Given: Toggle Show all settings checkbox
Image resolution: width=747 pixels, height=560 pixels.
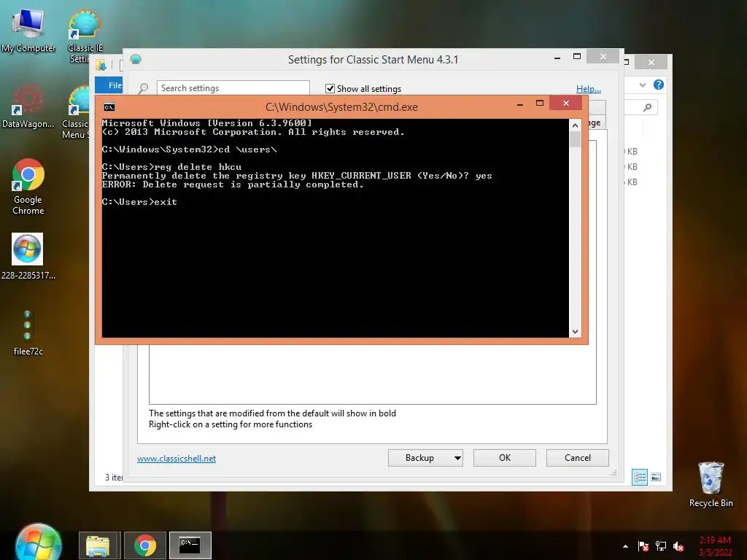Looking at the screenshot, I should (330, 88).
